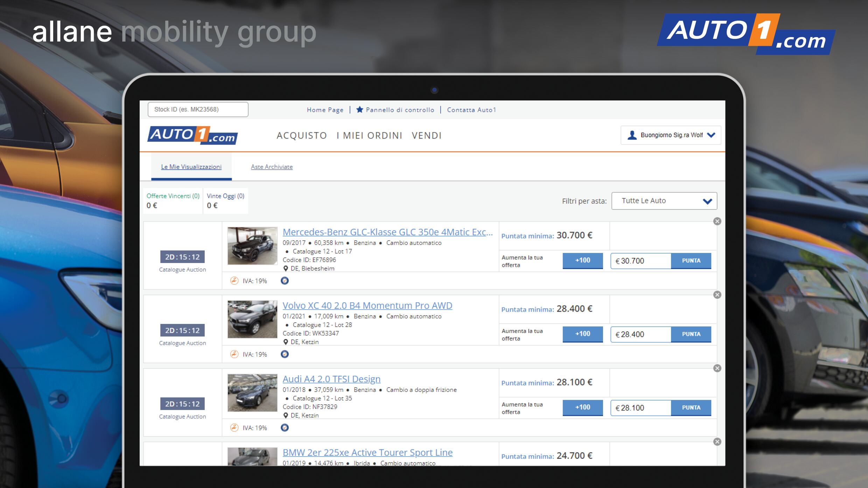Click the user profile silhouette icon
This screenshot has width=868, height=488.
(632, 135)
